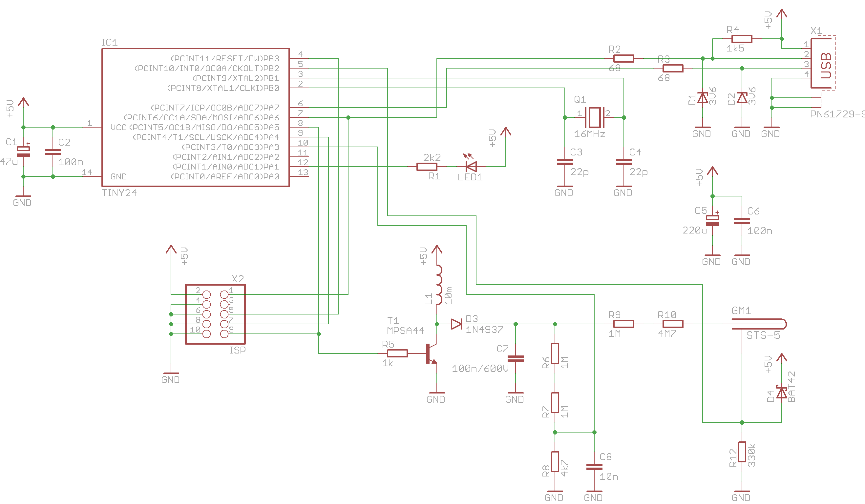Image resolution: width=865 pixels, height=504 pixels.
Task: Select resistor R1 valued 2k2
Action: click(427, 167)
